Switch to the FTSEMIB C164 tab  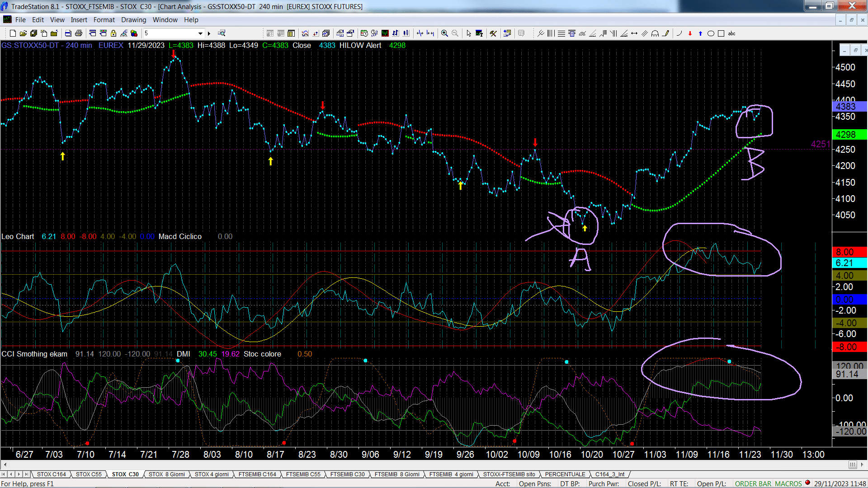tap(257, 474)
